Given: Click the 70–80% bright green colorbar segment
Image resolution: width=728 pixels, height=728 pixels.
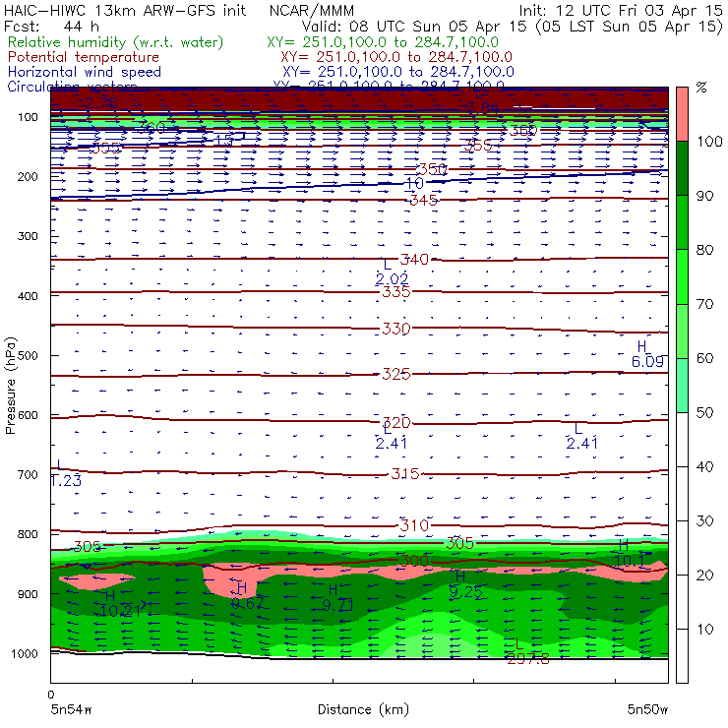Looking at the screenshot, I should click(682, 276).
